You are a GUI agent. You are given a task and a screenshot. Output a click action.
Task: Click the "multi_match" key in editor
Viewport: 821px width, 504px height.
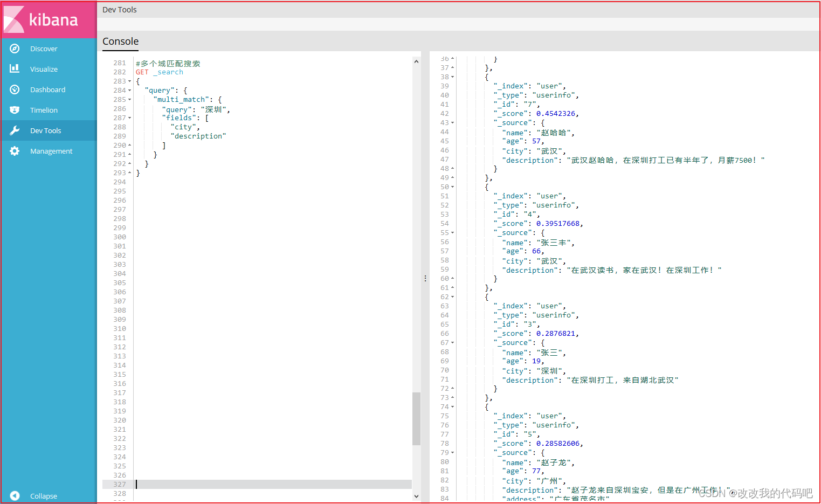[x=181, y=100]
